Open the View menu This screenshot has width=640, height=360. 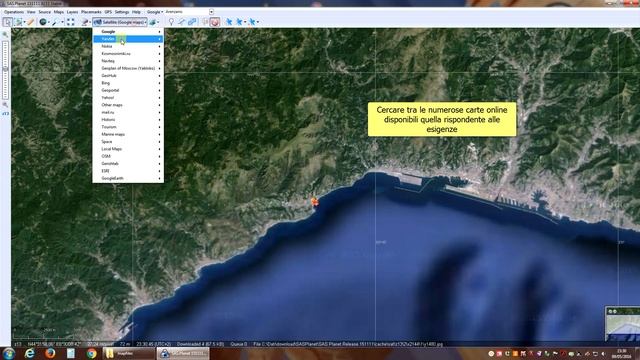(x=31, y=12)
